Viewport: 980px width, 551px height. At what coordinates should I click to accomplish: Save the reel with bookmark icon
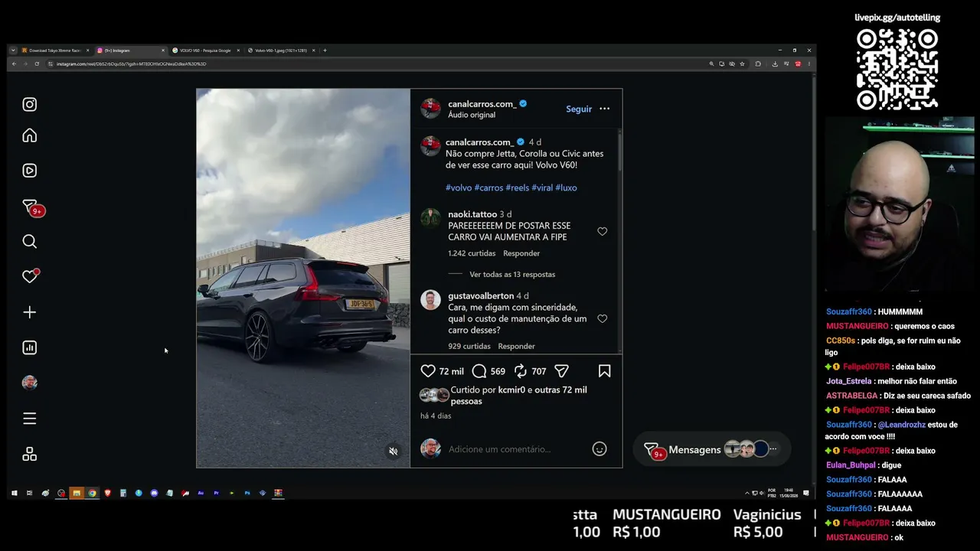tap(604, 371)
